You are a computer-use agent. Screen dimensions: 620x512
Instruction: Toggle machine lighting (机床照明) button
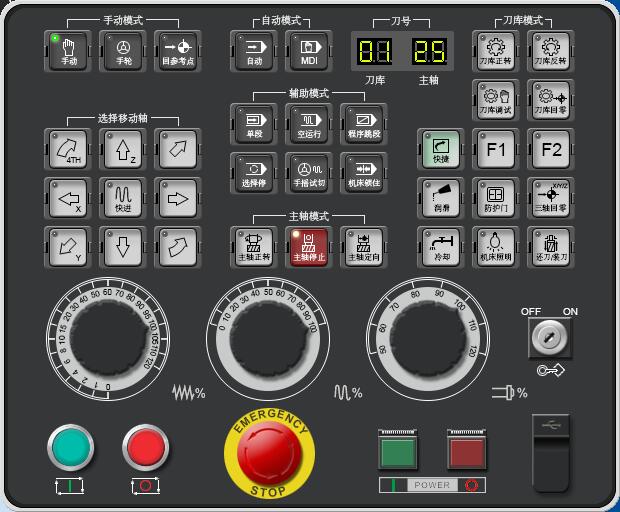(x=496, y=246)
